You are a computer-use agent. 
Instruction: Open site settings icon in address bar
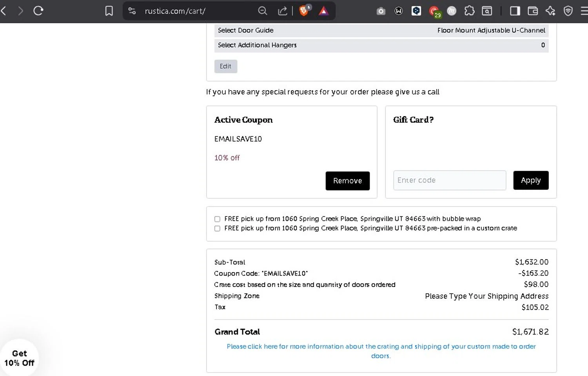tap(132, 11)
